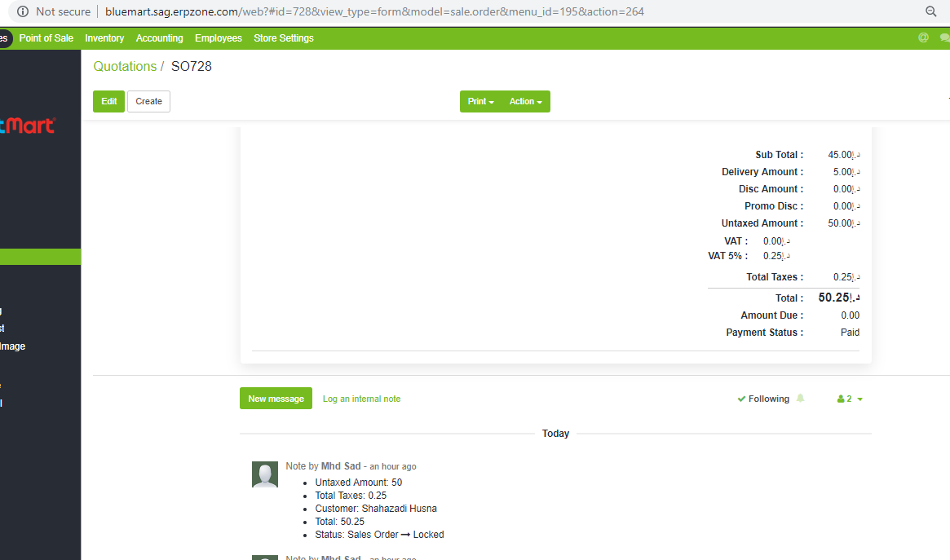Click the Disc Amount value 0.00
This screenshot has height=560, width=950.
[846, 189]
